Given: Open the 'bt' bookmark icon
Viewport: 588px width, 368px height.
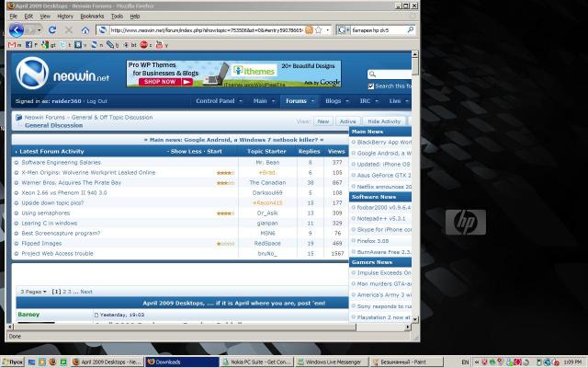Looking at the screenshot, I should tap(126, 45).
